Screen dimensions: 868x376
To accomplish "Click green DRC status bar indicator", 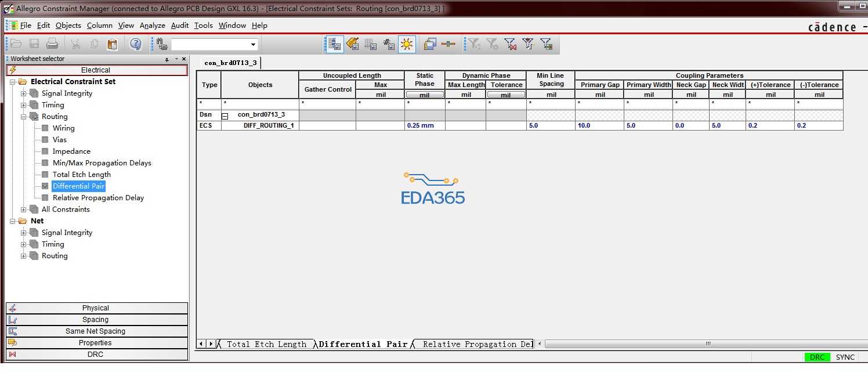I will click(817, 357).
